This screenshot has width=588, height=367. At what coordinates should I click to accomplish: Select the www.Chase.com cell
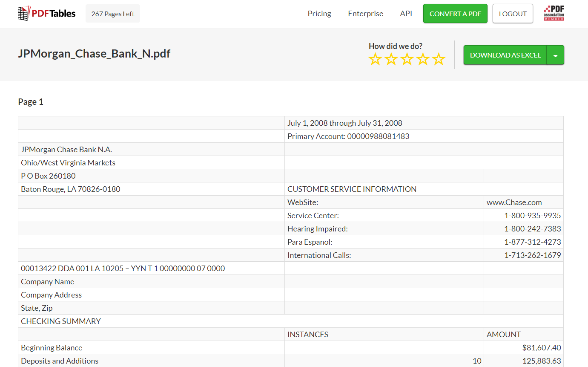click(x=524, y=202)
